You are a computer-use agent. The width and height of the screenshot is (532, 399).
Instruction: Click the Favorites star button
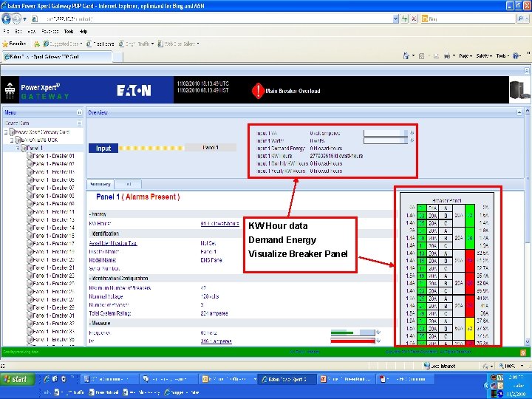click(x=14, y=44)
